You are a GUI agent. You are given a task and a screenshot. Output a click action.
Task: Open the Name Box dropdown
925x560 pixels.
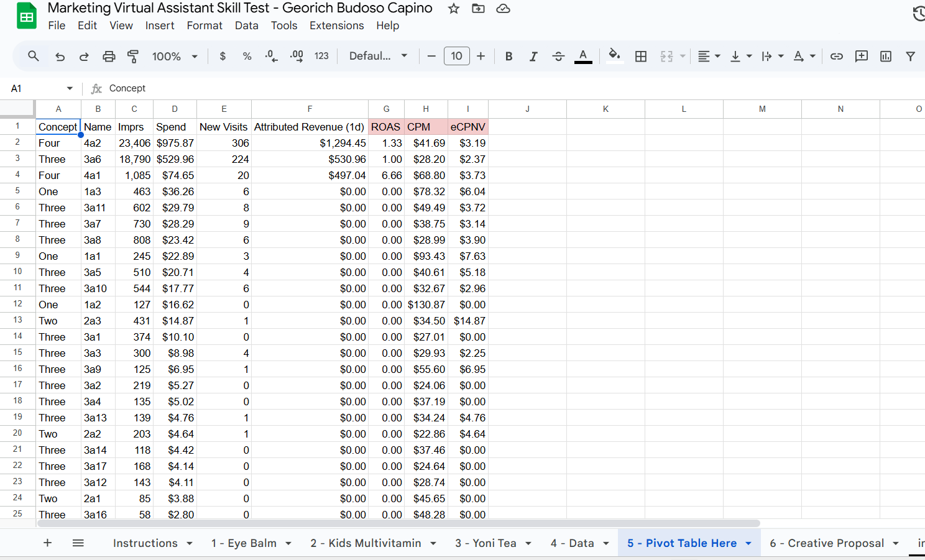coord(70,88)
